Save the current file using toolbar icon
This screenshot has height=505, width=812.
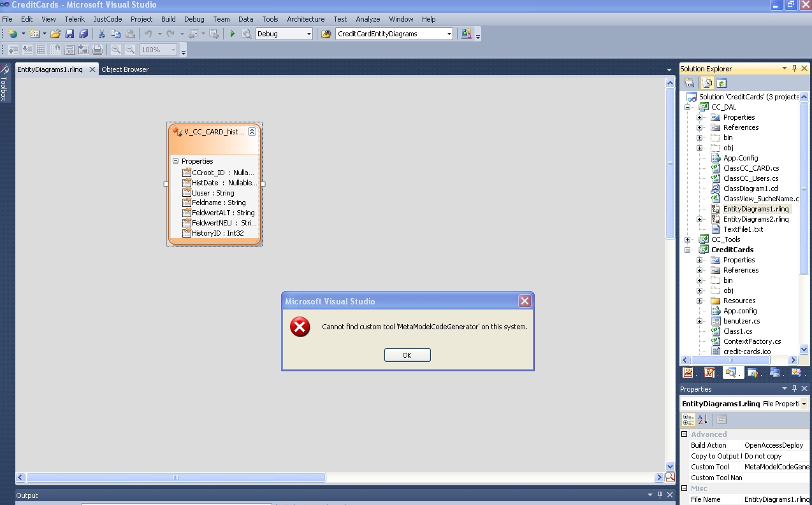coord(69,34)
